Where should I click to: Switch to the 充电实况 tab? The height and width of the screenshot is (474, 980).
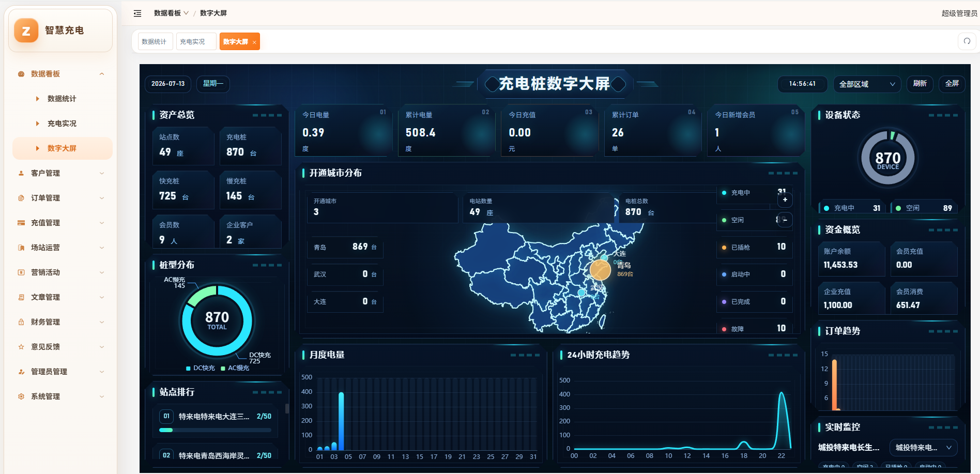(196, 41)
